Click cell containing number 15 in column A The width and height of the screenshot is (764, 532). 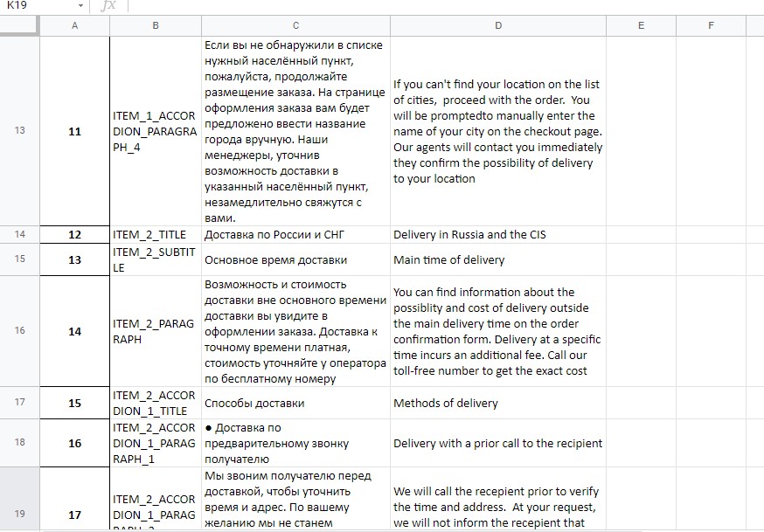coord(74,403)
